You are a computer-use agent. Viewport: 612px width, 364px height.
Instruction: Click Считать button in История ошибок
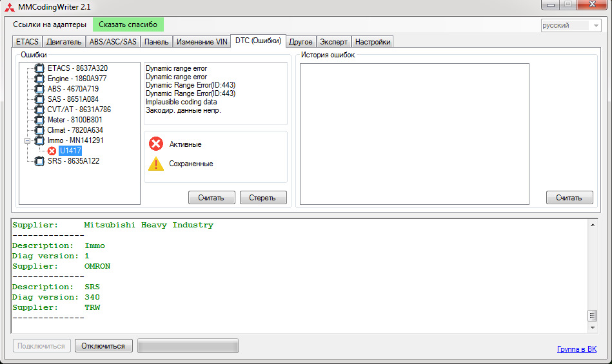click(569, 198)
